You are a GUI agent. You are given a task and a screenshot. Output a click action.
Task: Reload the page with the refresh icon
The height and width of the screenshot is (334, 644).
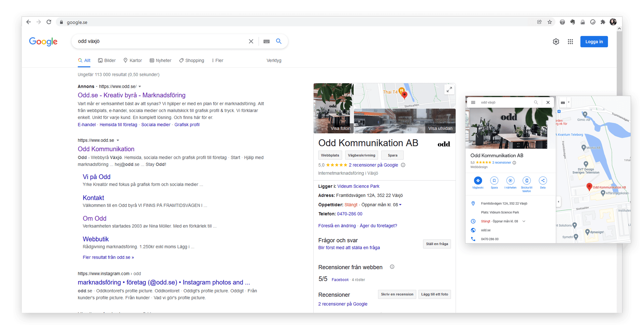(x=49, y=22)
